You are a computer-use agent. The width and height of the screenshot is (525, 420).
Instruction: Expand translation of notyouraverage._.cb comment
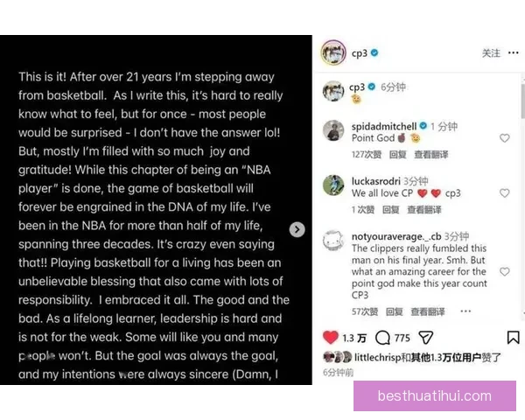[x=438, y=311]
